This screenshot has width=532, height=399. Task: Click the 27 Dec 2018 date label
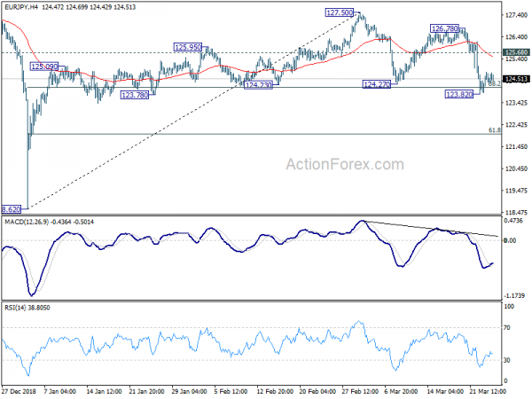tap(19, 391)
